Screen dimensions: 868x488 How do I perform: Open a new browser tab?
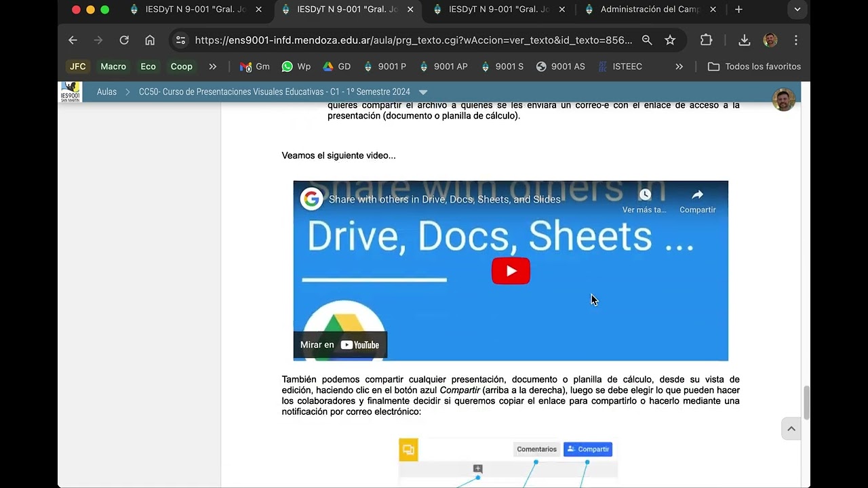click(x=738, y=9)
